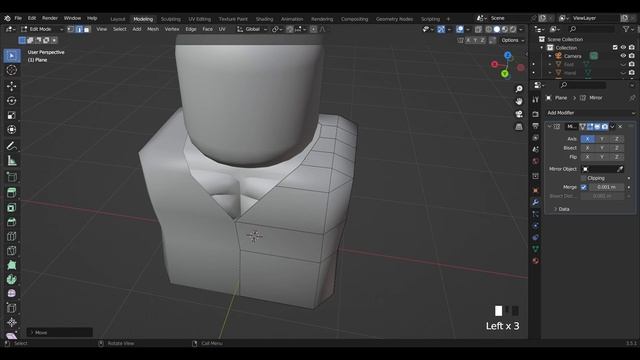The width and height of the screenshot is (640, 360).
Task: Toggle the Clipping checkbox
Action: pyautogui.click(x=583, y=178)
